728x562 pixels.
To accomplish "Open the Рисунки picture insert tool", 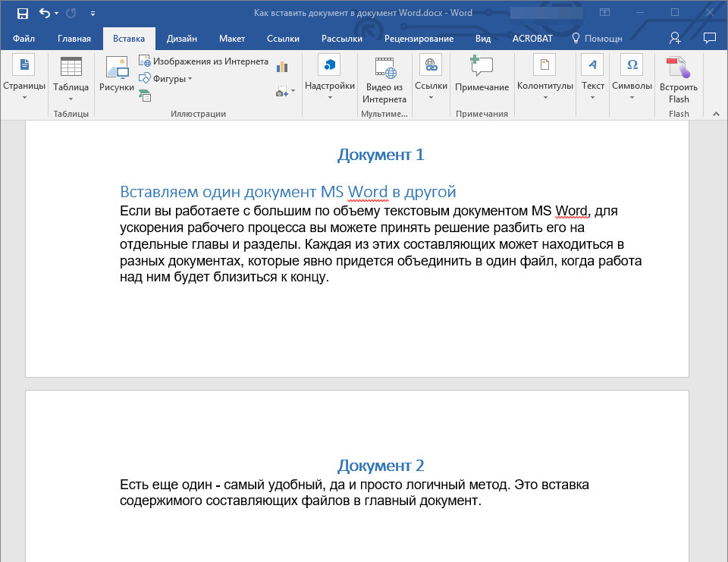I will pyautogui.click(x=117, y=74).
